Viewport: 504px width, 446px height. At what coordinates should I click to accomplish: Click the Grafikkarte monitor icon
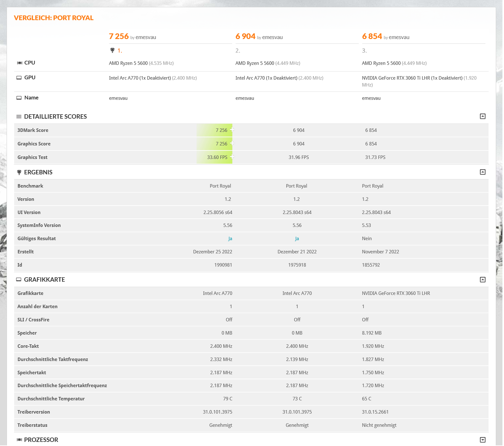click(19, 280)
